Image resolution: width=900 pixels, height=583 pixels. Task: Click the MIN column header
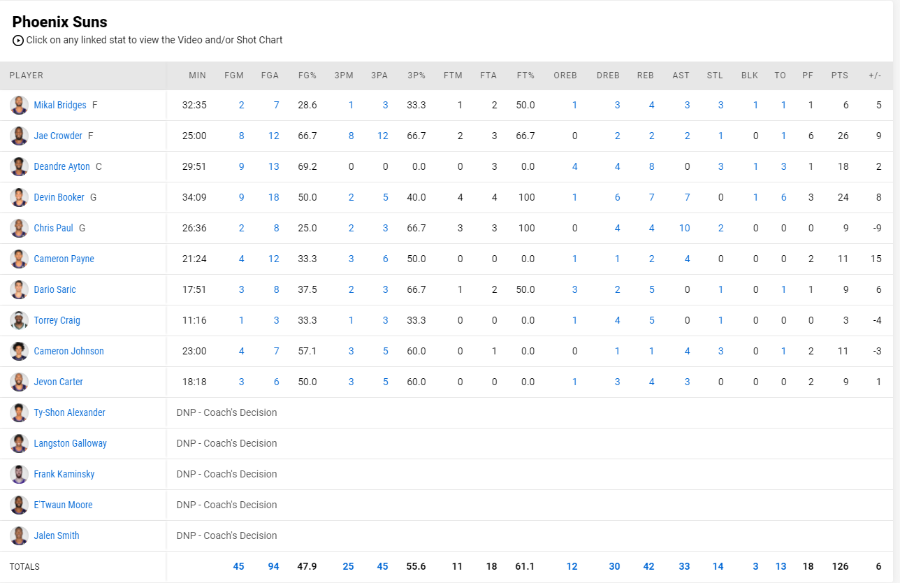click(197, 75)
